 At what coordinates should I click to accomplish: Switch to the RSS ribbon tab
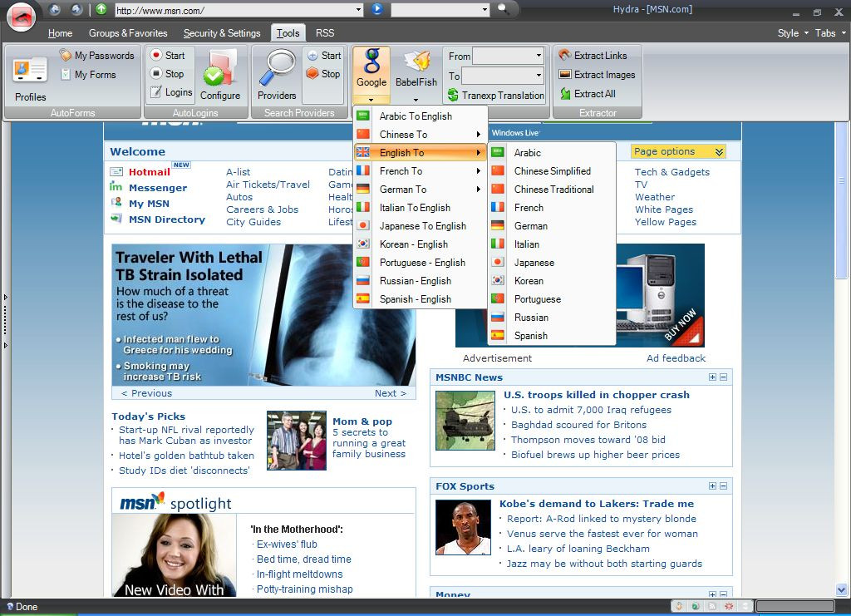325,33
